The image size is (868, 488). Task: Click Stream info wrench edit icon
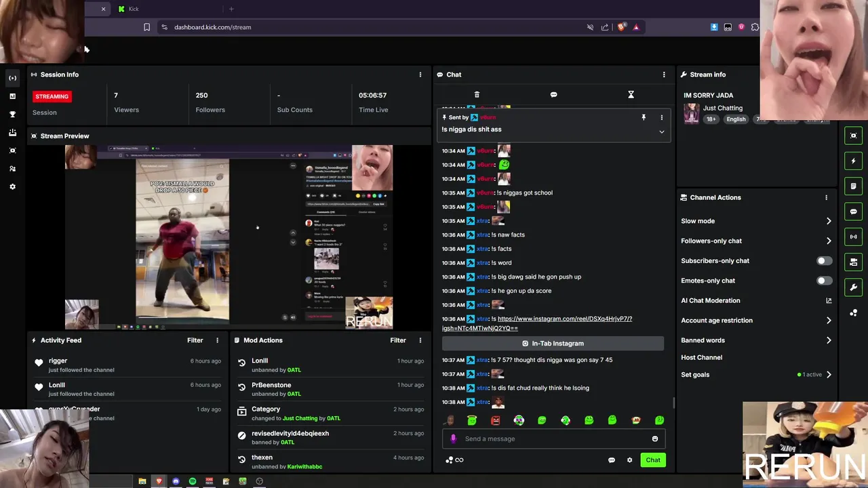(684, 75)
